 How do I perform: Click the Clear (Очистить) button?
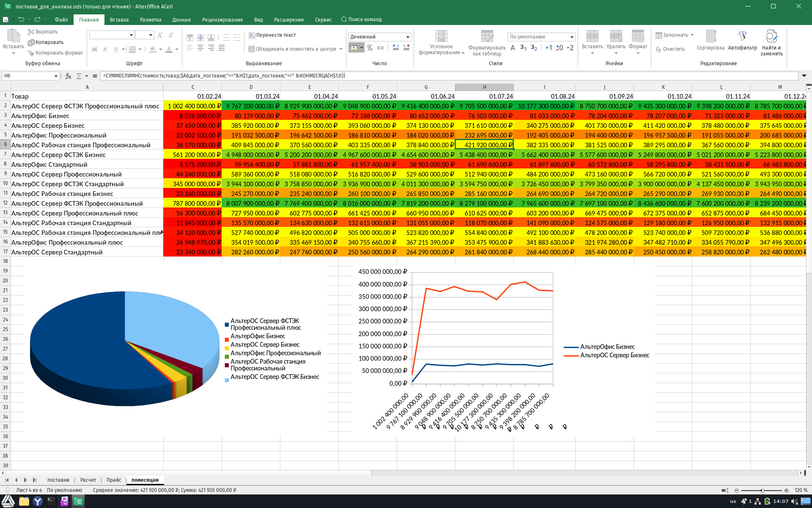(x=670, y=49)
